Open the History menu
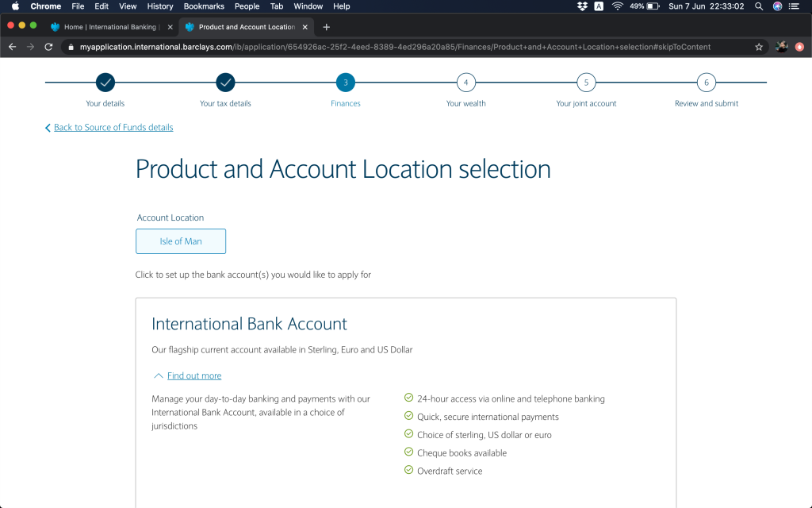812x508 pixels. [x=160, y=6]
